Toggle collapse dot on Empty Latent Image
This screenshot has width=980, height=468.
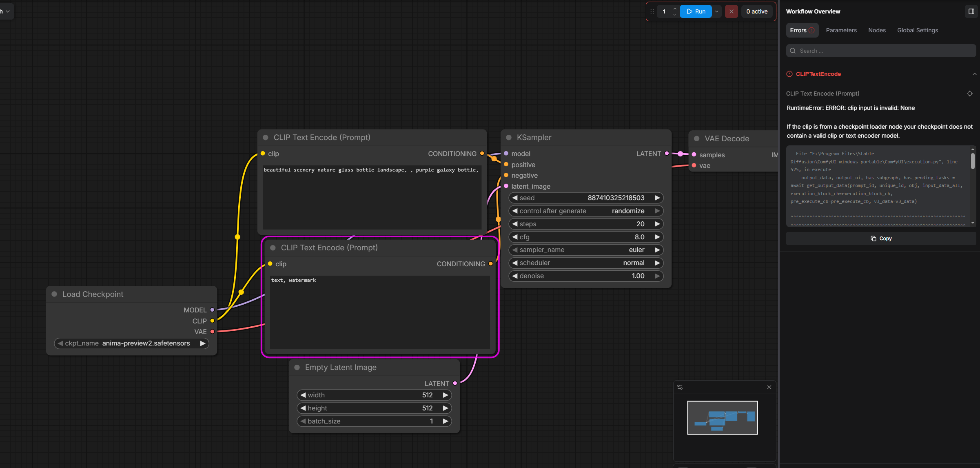click(x=297, y=368)
